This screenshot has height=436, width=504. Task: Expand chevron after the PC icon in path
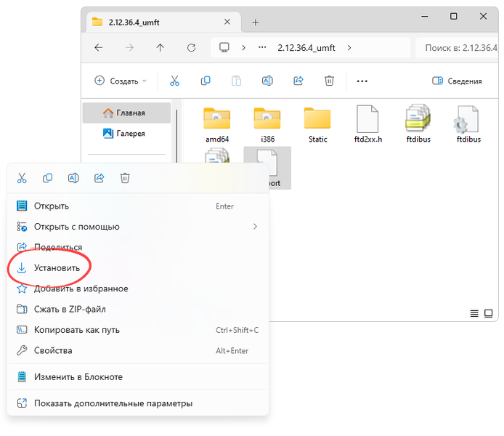tap(243, 47)
